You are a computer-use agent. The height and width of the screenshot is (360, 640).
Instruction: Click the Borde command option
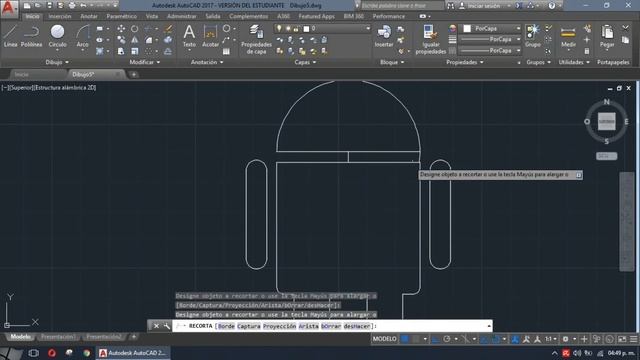coord(226,326)
